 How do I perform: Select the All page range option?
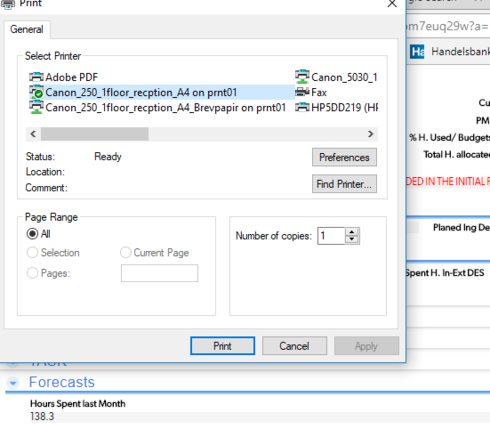click(32, 234)
